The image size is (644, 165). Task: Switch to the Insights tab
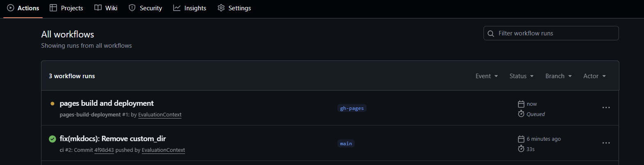[190, 8]
